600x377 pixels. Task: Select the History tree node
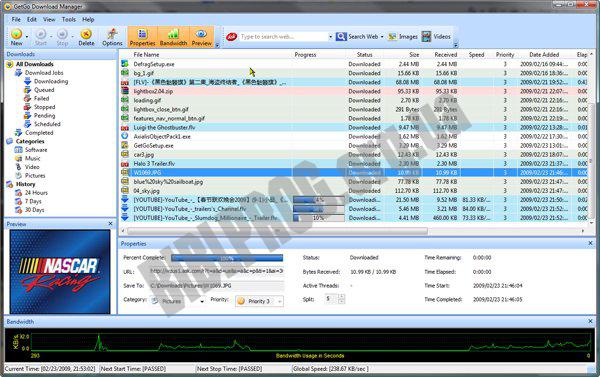click(x=25, y=184)
